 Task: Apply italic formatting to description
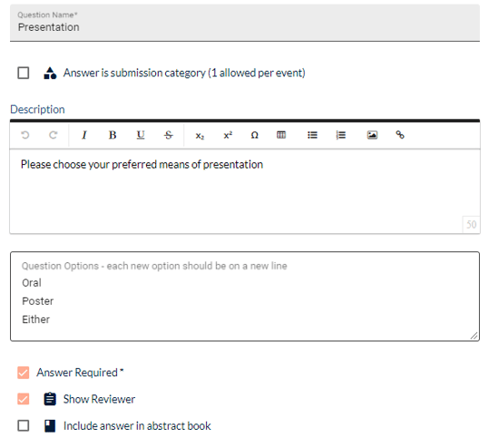coord(84,135)
